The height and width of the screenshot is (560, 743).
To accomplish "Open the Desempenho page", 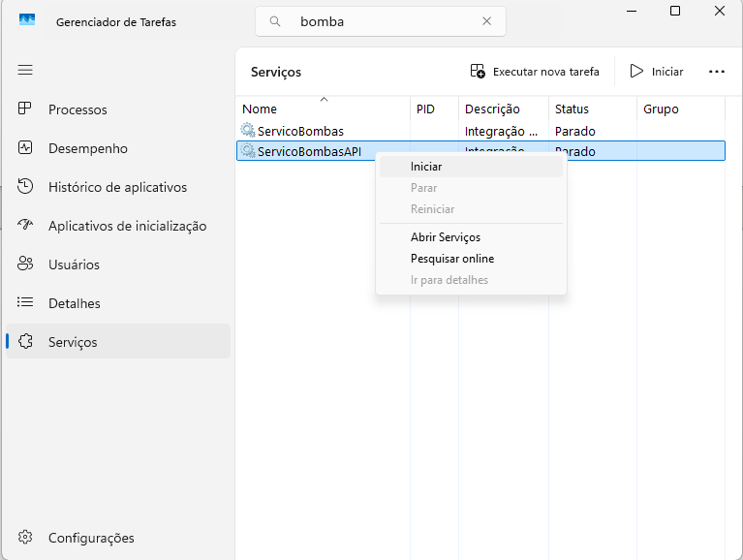I will (x=117, y=148).
